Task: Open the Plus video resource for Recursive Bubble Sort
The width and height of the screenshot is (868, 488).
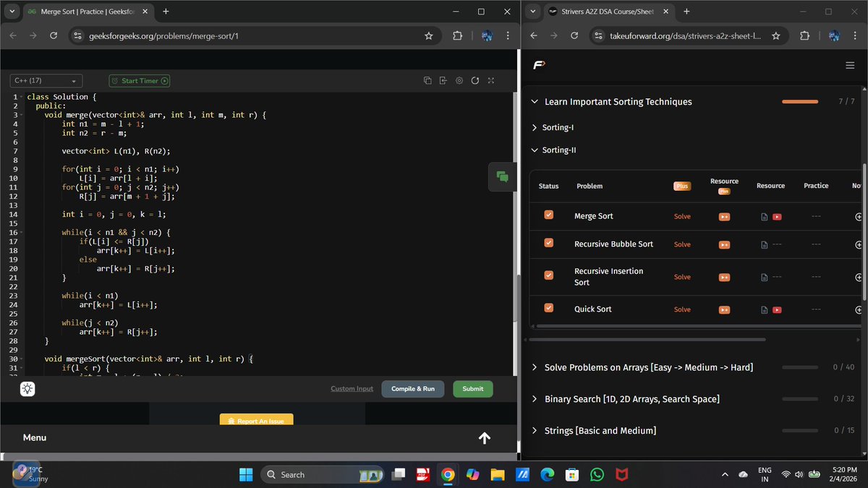Action: click(x=724, y=244)
